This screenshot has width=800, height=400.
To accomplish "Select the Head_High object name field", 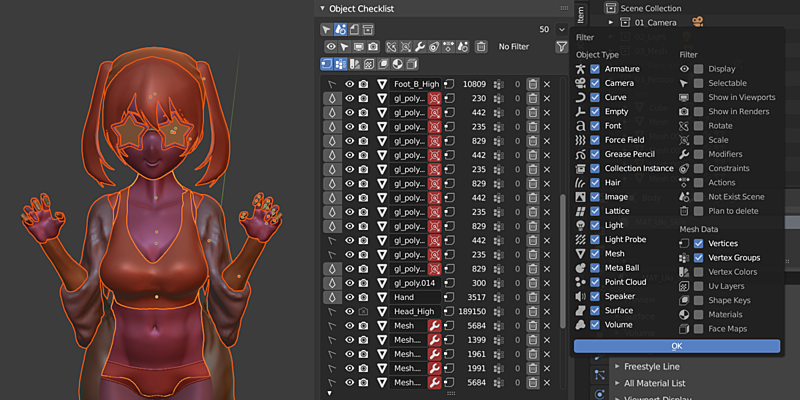I will pyautogui.click(x=415, y=311).
